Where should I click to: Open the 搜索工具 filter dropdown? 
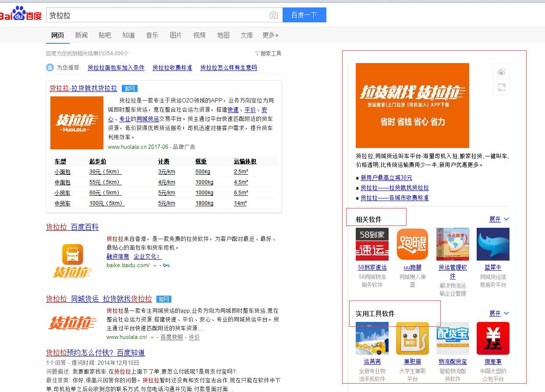(268, 53)
